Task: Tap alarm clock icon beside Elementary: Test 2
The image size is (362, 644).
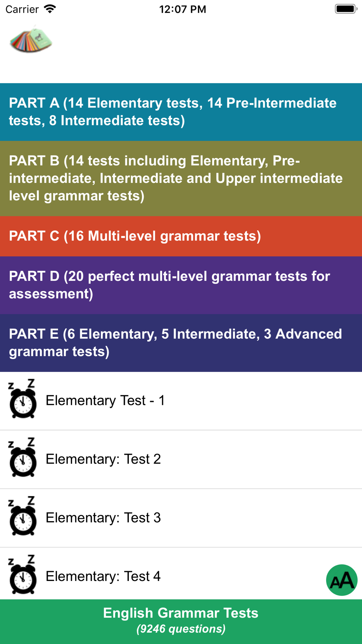Action: coord(22,457)
